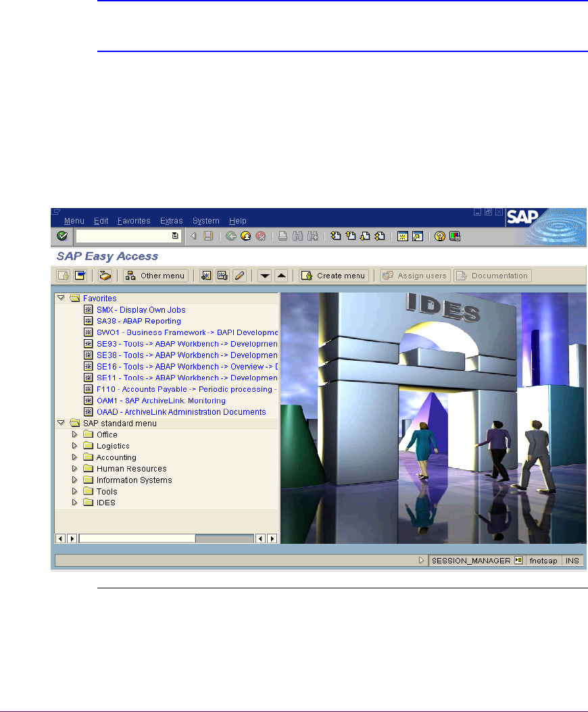This screenshot has width=588, height=712.
Task: Open the Edit menu
Action: pyautogui.click(x=101, y=221)
